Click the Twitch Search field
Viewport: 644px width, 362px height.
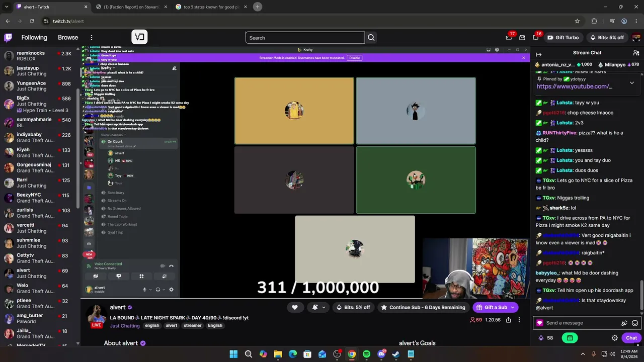pos(305,38)
